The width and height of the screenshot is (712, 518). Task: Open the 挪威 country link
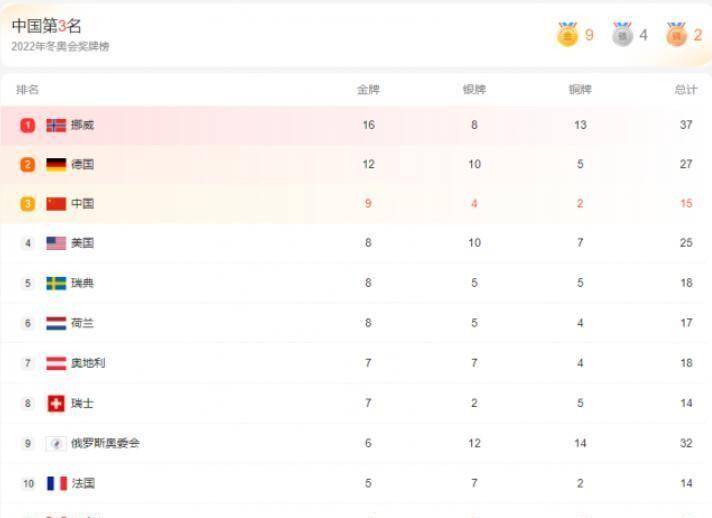click(x=82, y=125)
